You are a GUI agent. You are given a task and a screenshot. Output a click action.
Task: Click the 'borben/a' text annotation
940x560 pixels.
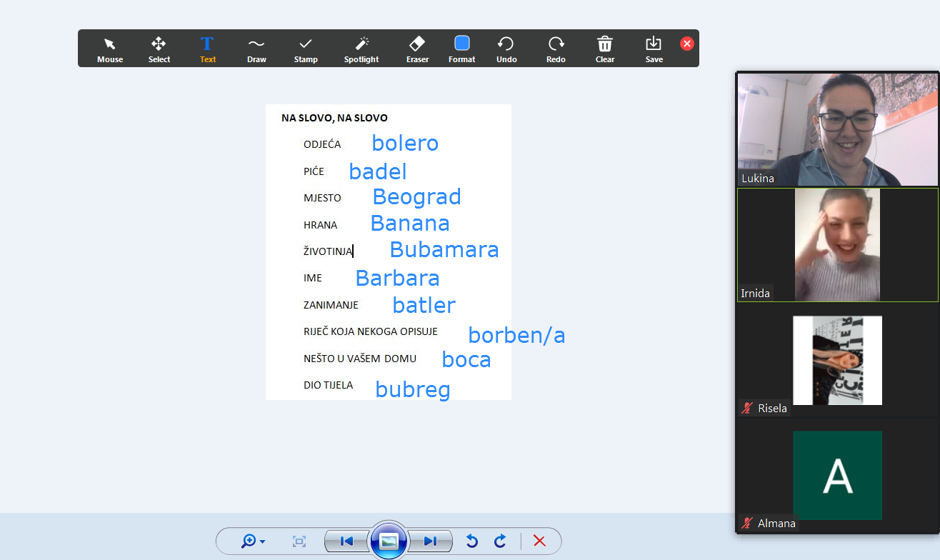(x=516, y=335)
